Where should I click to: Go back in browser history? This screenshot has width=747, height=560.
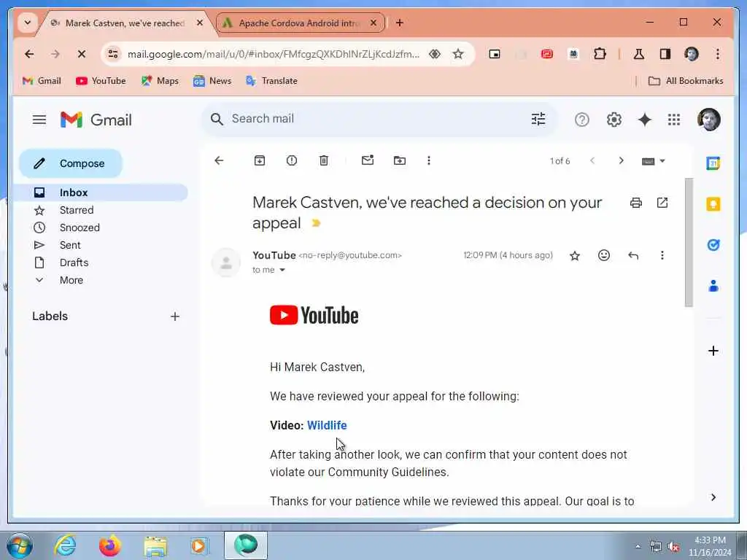[29, 54]
